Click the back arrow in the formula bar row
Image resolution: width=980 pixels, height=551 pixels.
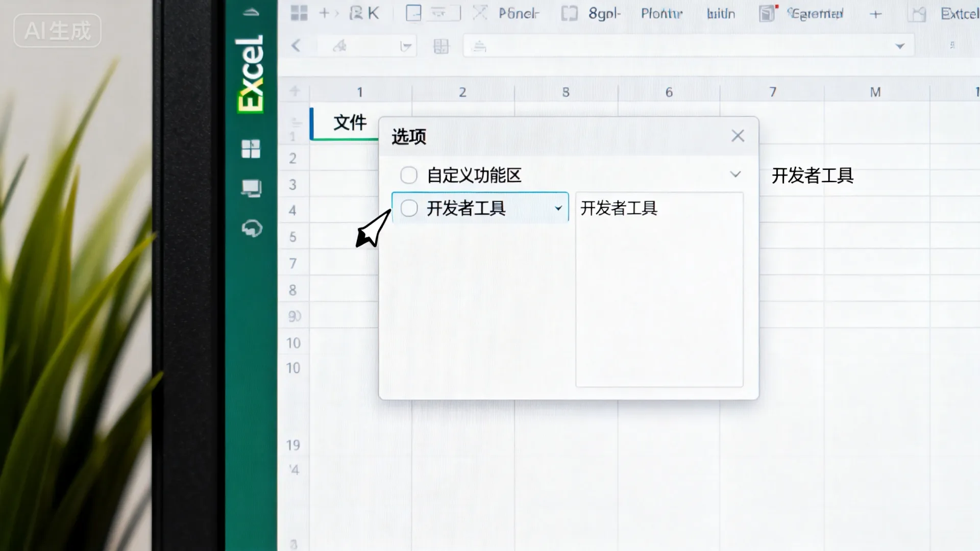tap(296, 46)
